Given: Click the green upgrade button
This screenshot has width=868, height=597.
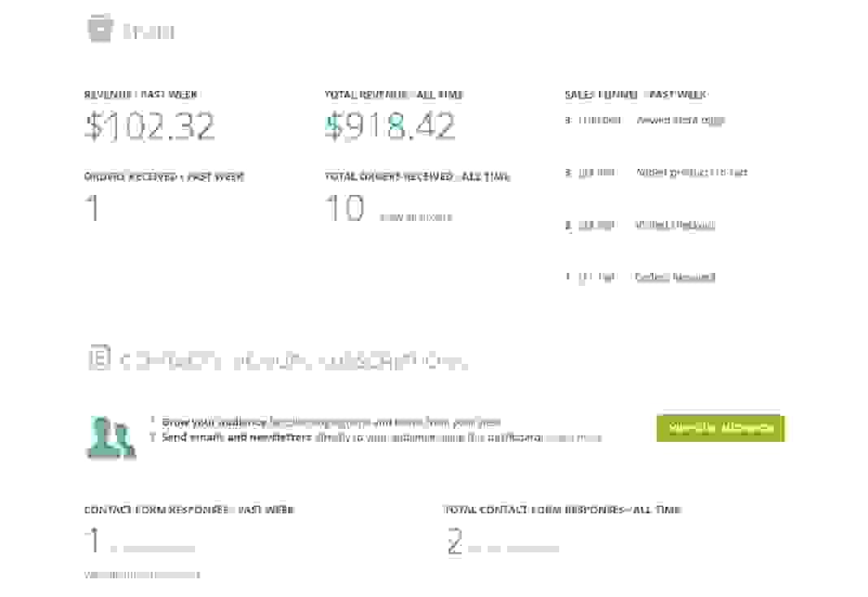Looking at the screenshot, I should click(720, 428).
